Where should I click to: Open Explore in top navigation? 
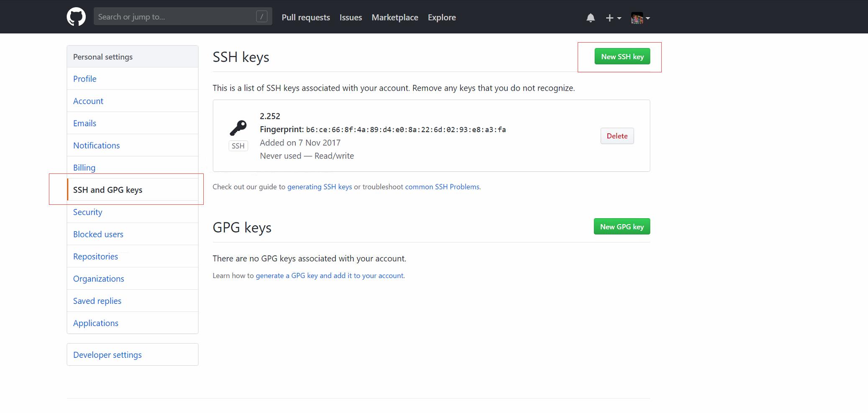[x=442, y=18]
